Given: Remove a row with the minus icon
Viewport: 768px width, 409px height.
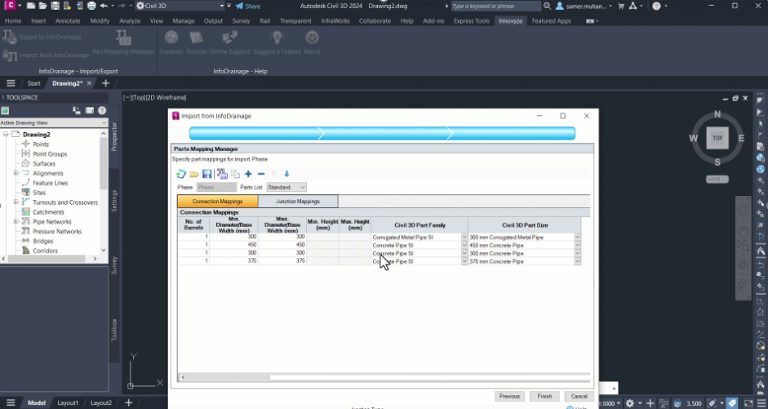Looking at the screenshot, I should pyautogui.click(x=261, y=174).
